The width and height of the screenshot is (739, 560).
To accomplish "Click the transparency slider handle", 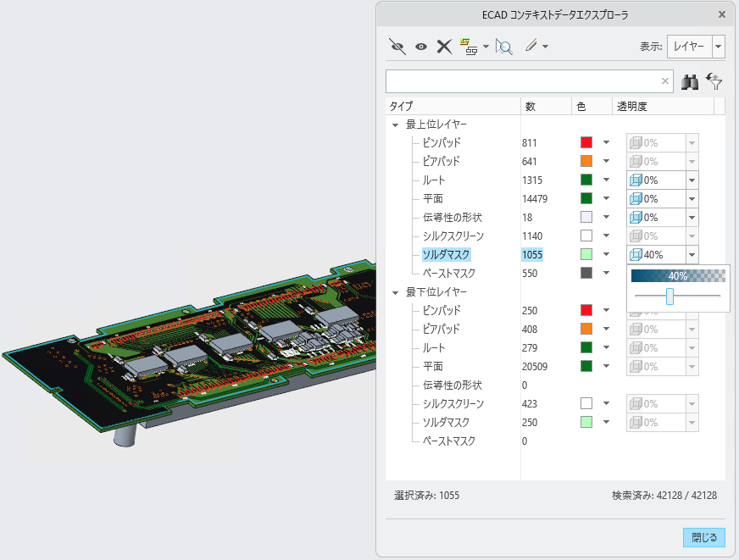I will (670, 297).
